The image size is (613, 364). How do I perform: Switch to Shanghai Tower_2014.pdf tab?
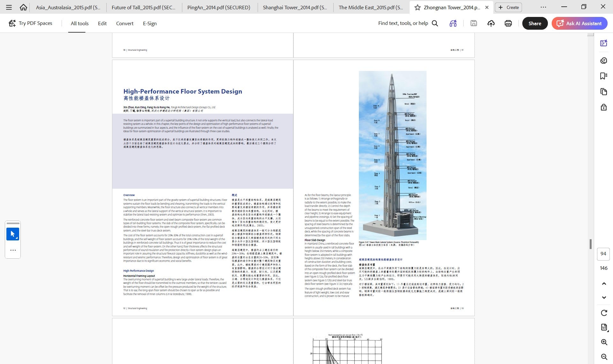pyautogui.click(x=295, y=7)
